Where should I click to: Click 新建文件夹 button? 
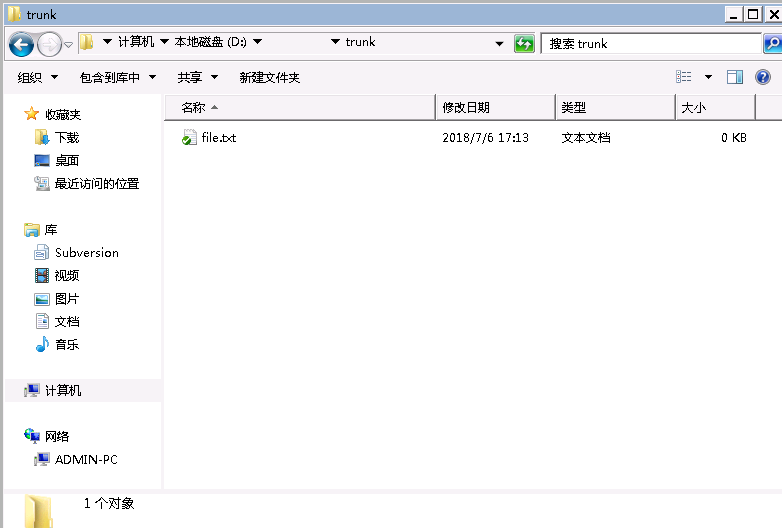[270, 77]
